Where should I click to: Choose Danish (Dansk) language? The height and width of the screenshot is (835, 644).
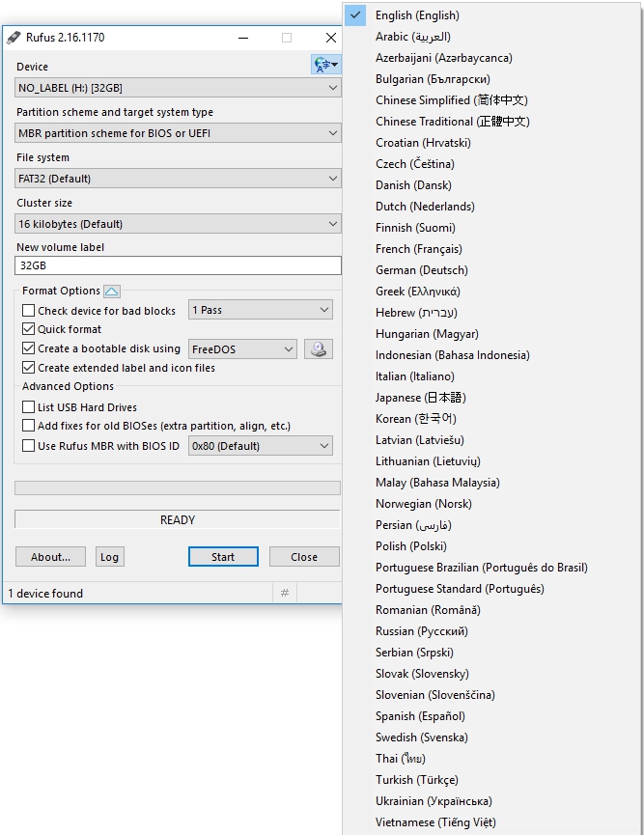(x=491, y=185)
